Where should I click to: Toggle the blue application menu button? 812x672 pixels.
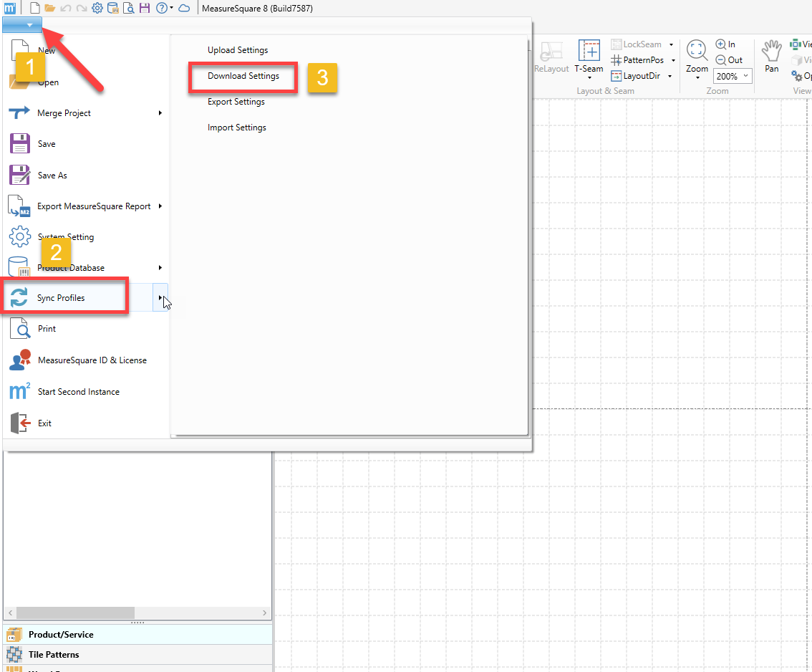coord(21,24)
